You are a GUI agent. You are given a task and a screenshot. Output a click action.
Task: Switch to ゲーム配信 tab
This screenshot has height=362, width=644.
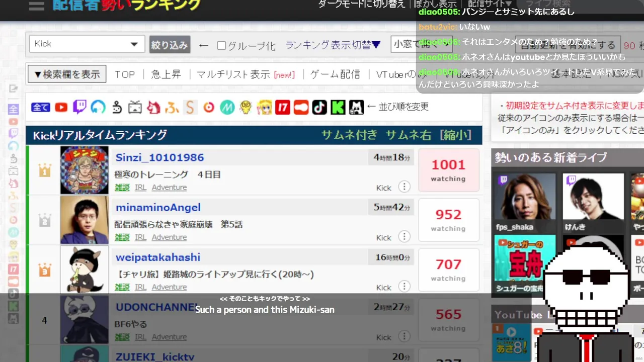click(x=335, y=74)
